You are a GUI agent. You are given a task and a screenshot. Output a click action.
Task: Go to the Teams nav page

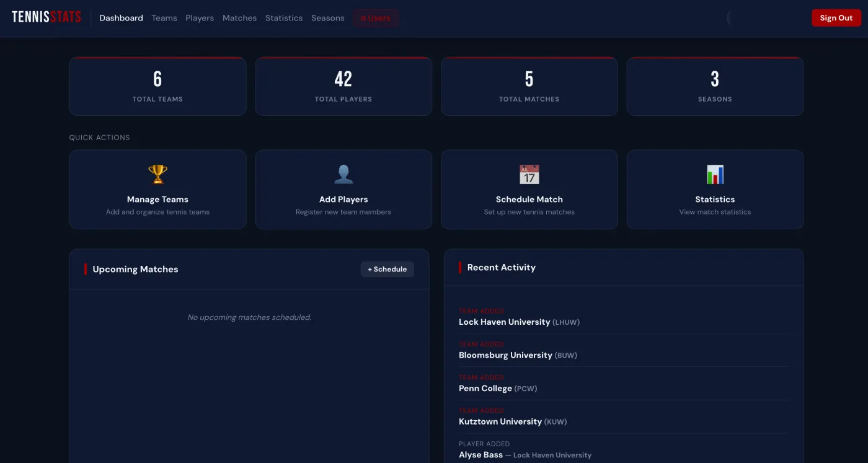(x=164, y=18)
